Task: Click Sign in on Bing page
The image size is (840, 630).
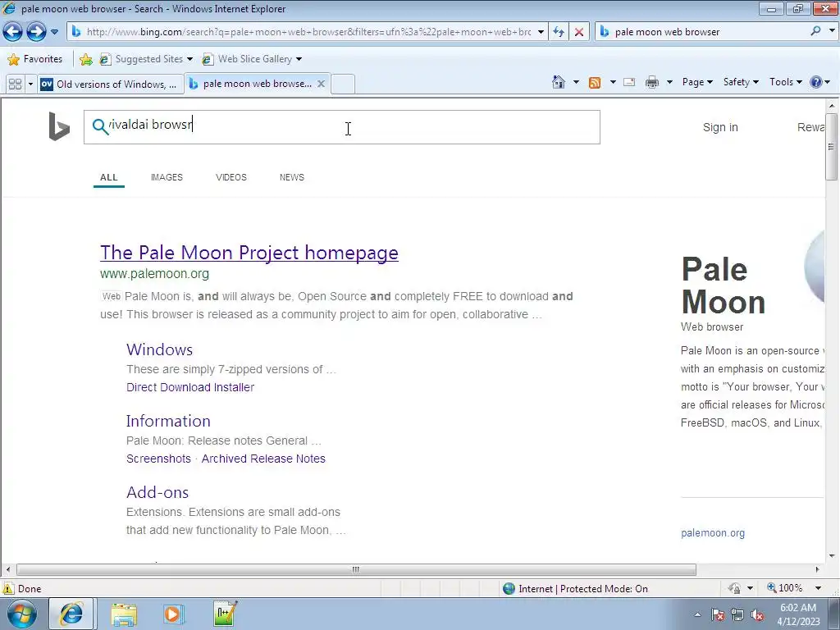Action: [x=720, y=127]
